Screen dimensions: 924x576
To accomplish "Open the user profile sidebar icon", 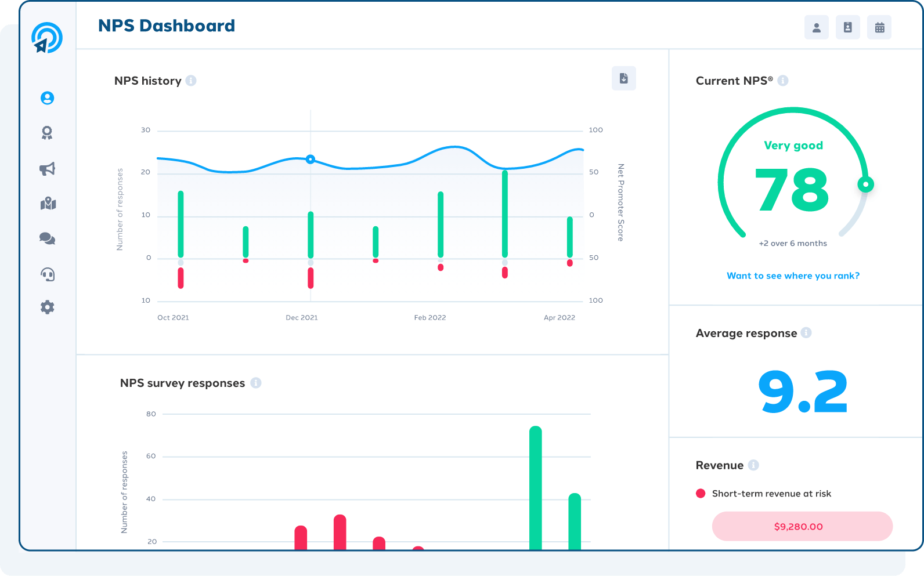I will coord(48,98).
